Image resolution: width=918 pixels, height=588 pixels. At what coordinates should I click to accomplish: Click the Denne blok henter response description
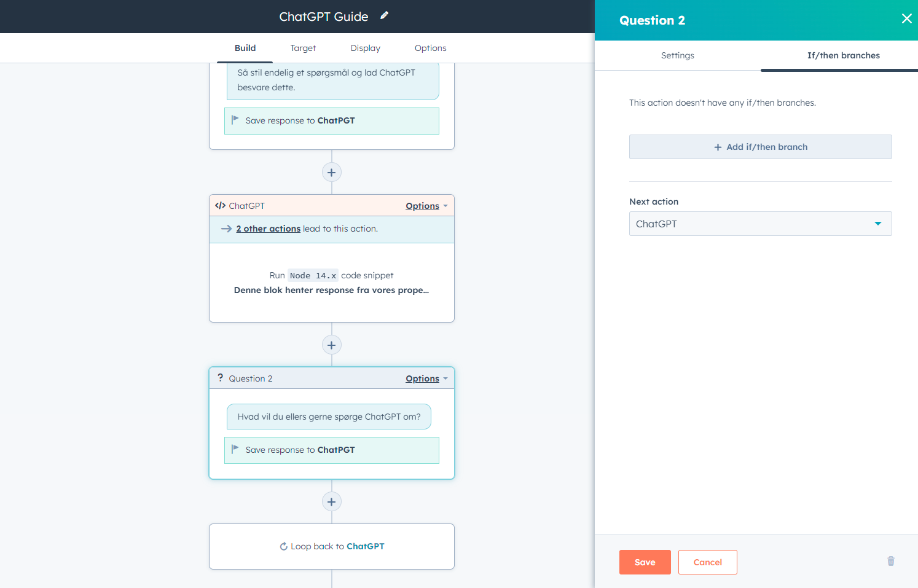(x=332, y=290)
